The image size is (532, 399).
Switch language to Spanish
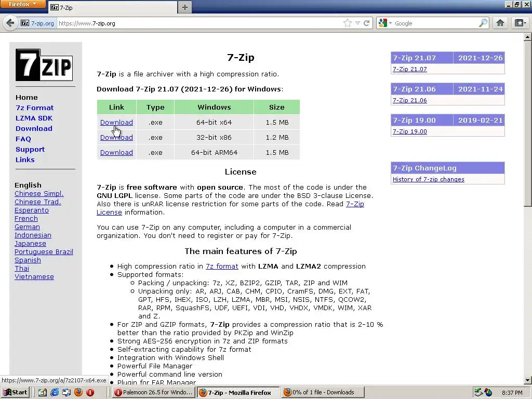28,260
